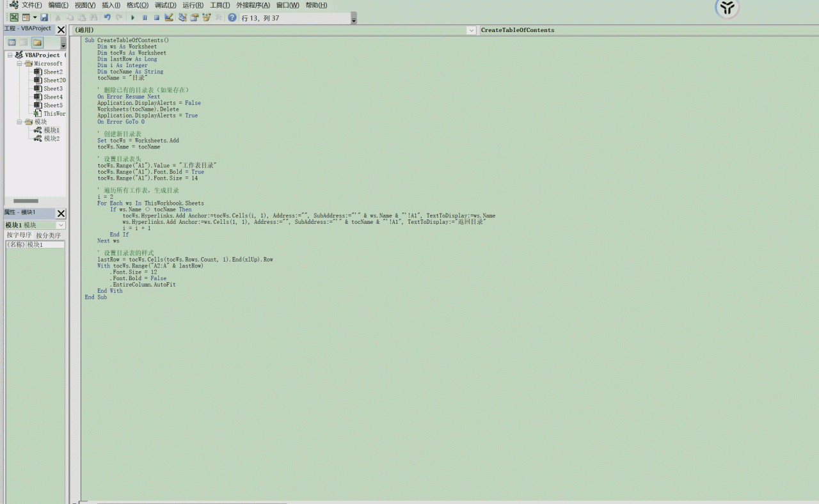Screen dimensions: 819x504
Task: Click the Redo arrow icon
Action: click(119, 18)
